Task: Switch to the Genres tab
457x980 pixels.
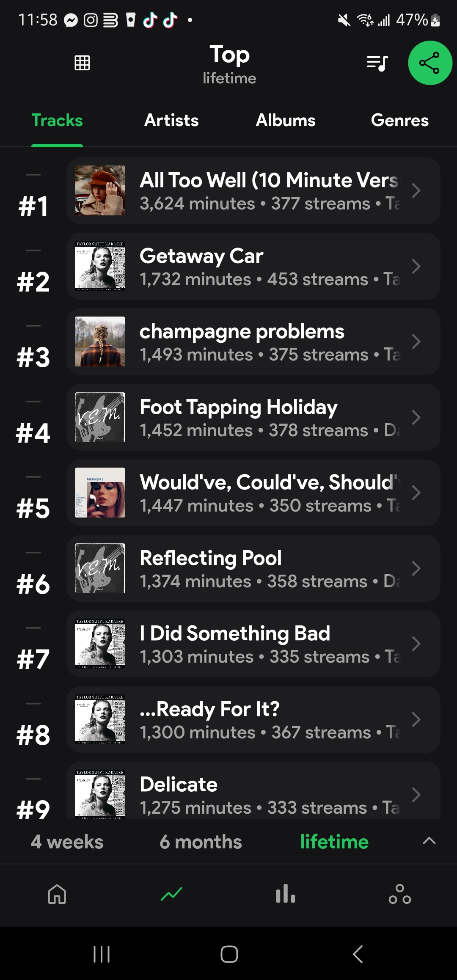Action: pos(399,121)
